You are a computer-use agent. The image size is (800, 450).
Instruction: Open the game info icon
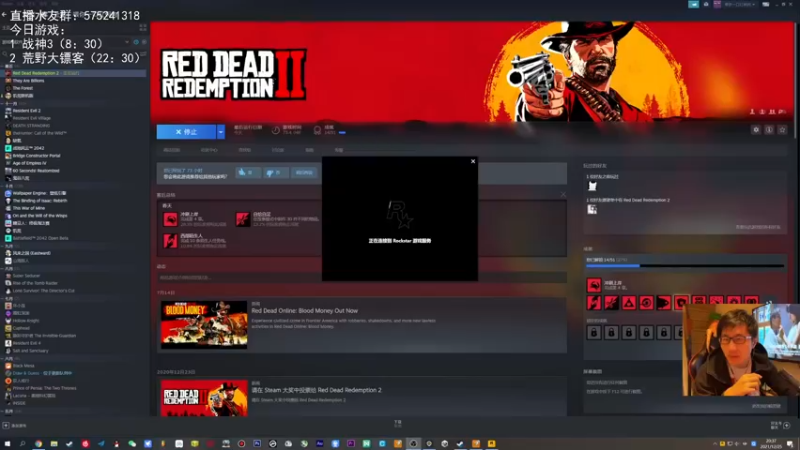pyautogui.click(x=769, y=130)
